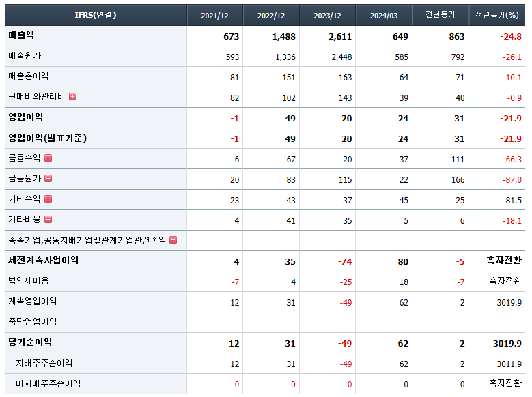Select the 기타비용 row label
The image size is (532, 397).
click(x=25, y=220)
